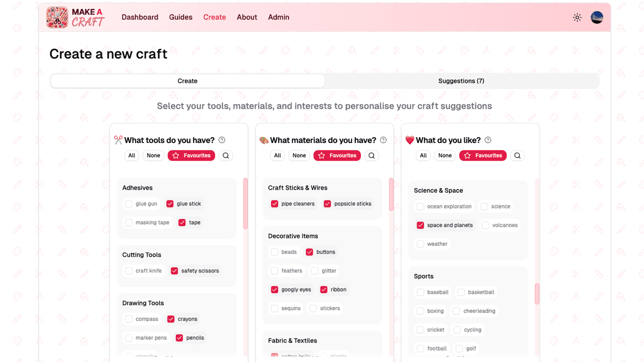
Task: Open the profile avatar in the top right
Action: [597, 17]
